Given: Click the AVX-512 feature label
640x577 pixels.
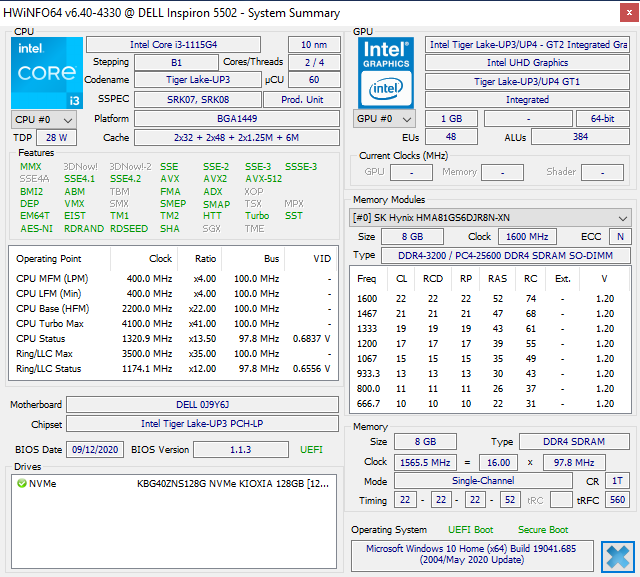Looking at the screenshot, I should click(x=263, y=179).
